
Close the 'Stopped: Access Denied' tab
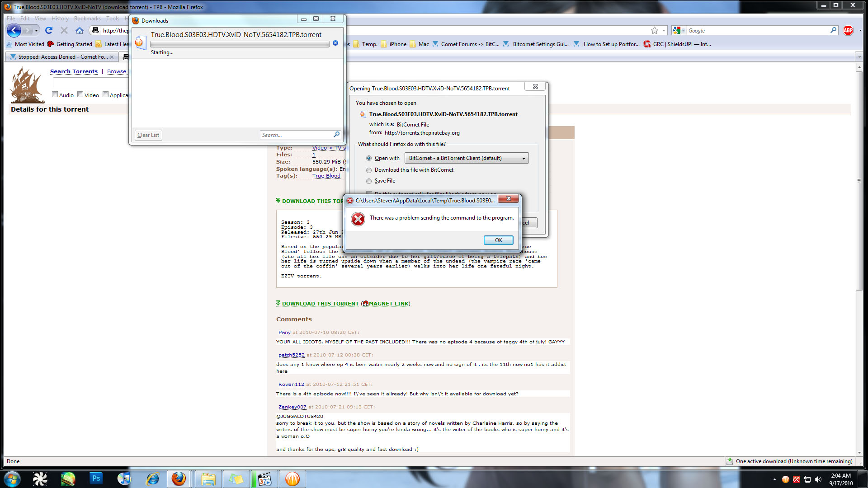(112, 57)
